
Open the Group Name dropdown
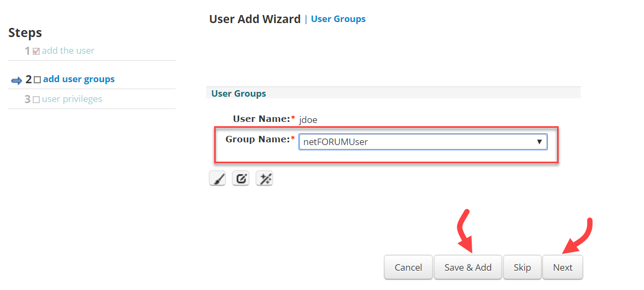tap(423, 142)
